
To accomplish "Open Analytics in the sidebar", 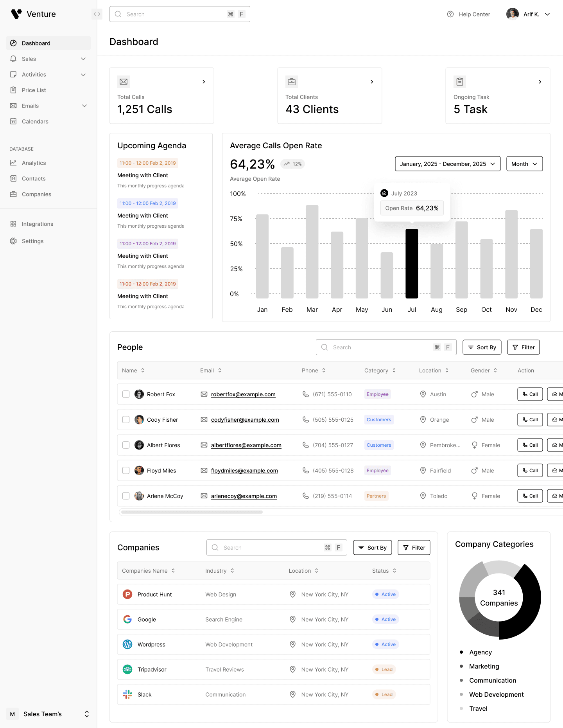I will click(x=34, y=163).
